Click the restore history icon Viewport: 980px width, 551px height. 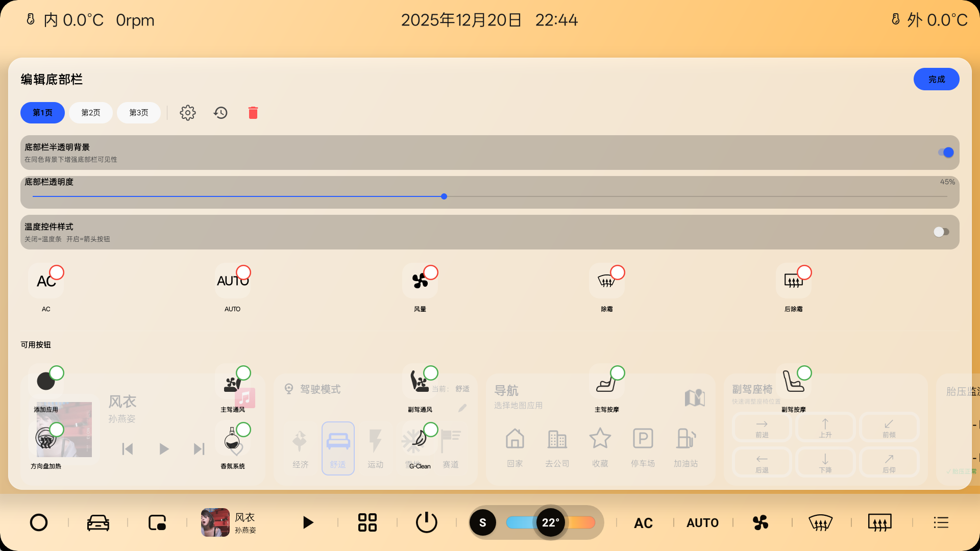[220, 113]
